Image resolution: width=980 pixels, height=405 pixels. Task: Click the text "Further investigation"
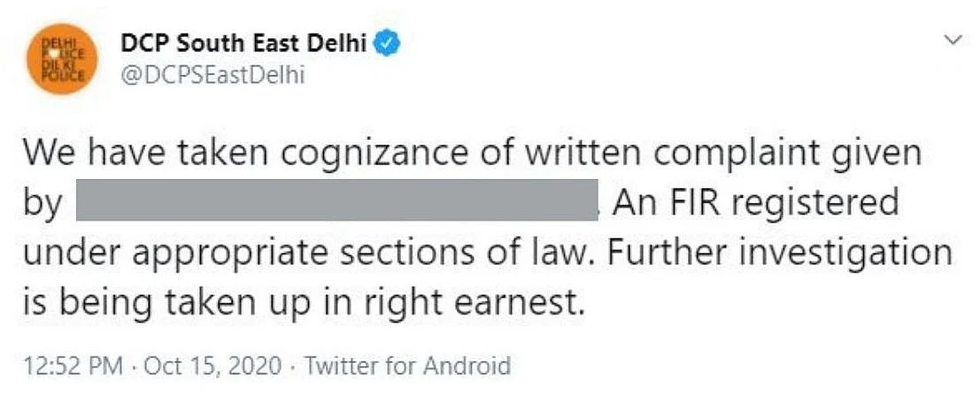[779, 253]
